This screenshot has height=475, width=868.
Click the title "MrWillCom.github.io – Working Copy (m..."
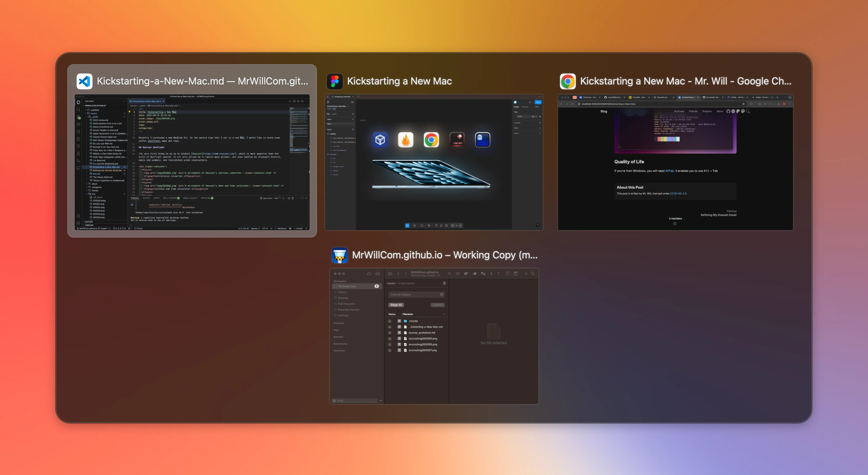click(445, 255)
